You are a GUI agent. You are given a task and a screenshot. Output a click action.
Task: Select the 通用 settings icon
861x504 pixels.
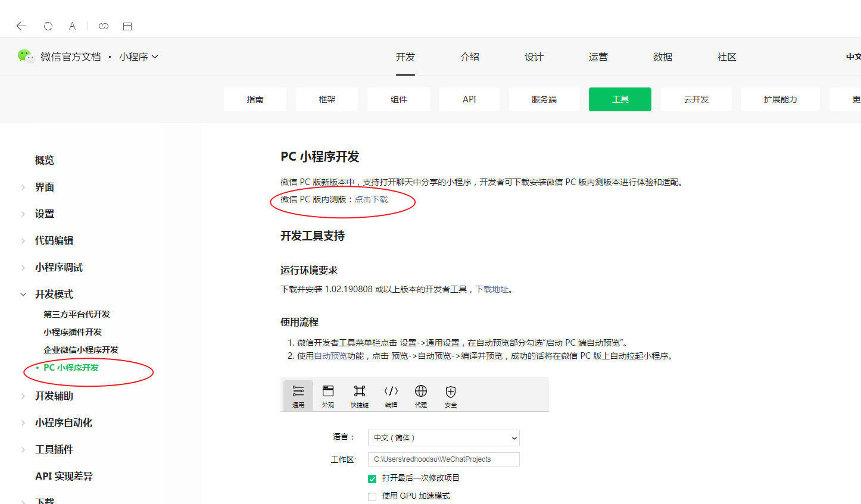298,396
